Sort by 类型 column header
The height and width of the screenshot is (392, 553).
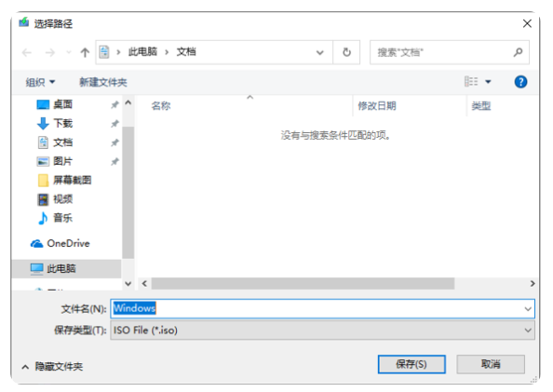point(481,106)
